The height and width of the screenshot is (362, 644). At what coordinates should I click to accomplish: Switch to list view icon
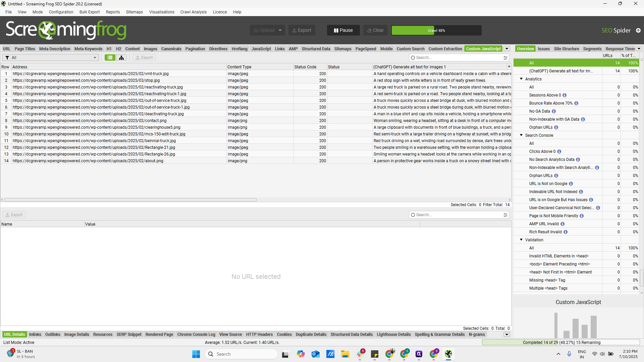click(110, 58)
